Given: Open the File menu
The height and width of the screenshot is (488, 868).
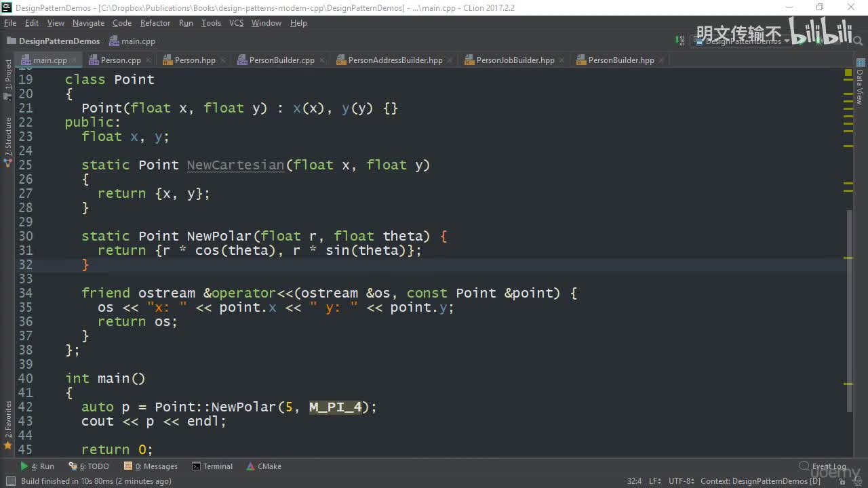Looking at the screenshot, I should point(10,23).
